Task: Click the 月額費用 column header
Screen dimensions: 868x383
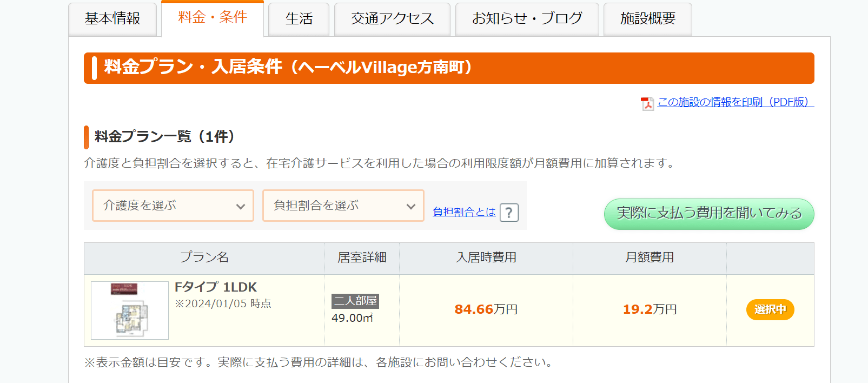Action: coord(650,257)
